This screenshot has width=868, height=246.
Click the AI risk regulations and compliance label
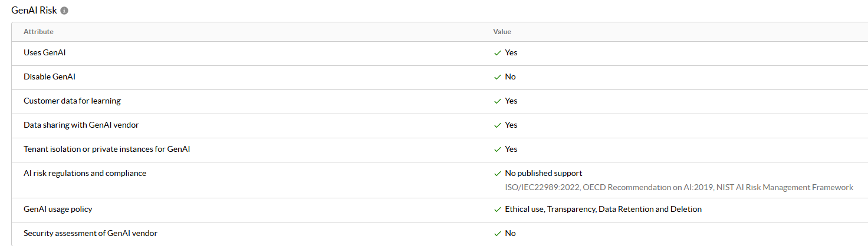tap(85, 174)
